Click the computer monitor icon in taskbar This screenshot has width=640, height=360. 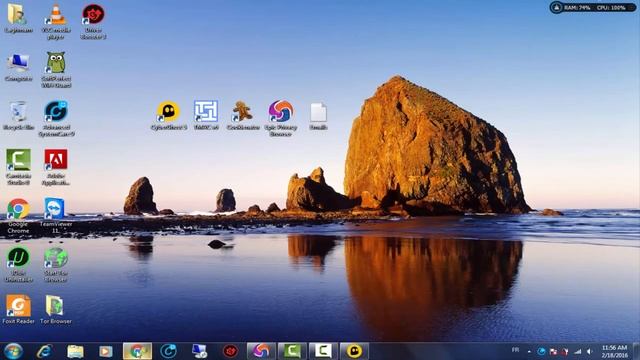coord(200,351)
